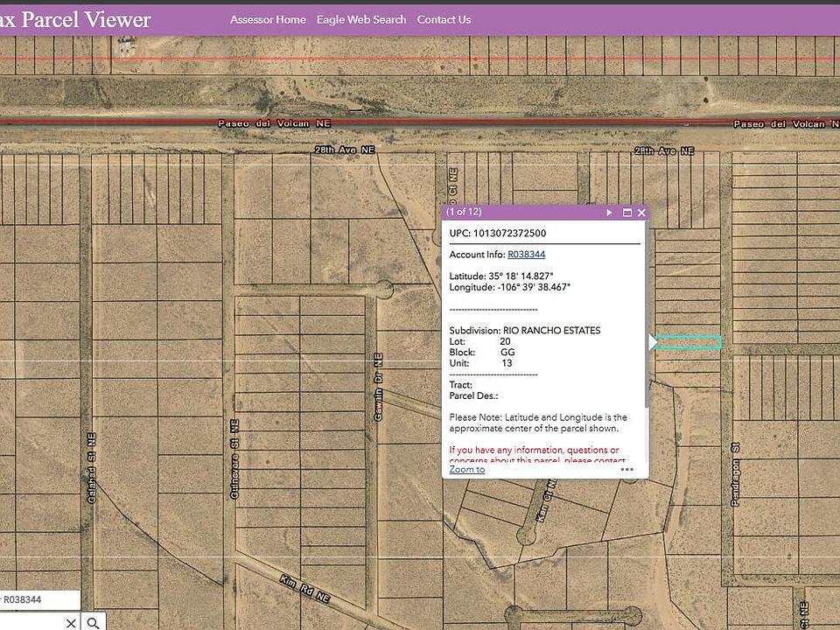Viewport: 840px width, 630px height.
Task: Click the R038344 text in the search area
Action: click(x=22, y=599)
